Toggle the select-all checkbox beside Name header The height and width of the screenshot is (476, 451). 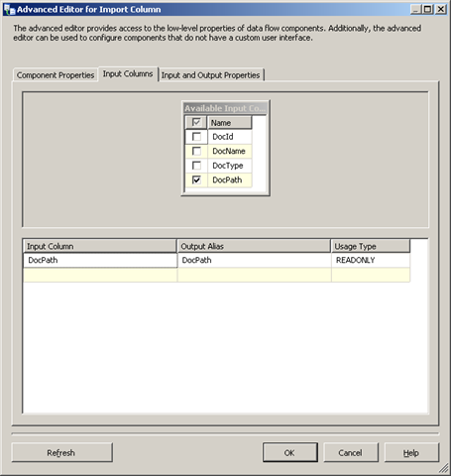[196, 123]
